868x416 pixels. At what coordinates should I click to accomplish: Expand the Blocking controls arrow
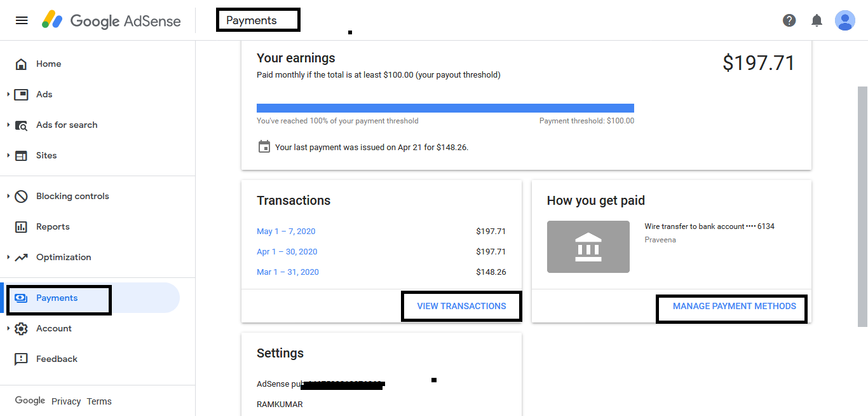click(x=8, y=197)
